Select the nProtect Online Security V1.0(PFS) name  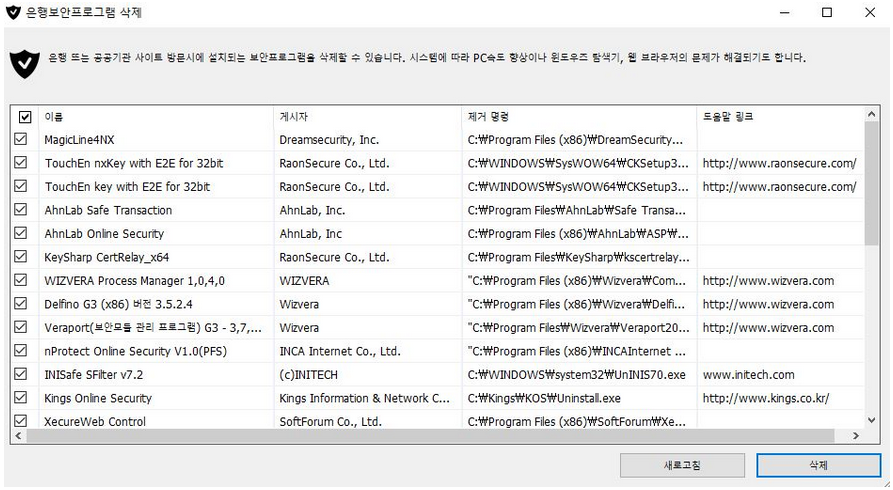[x=136, y=352]
